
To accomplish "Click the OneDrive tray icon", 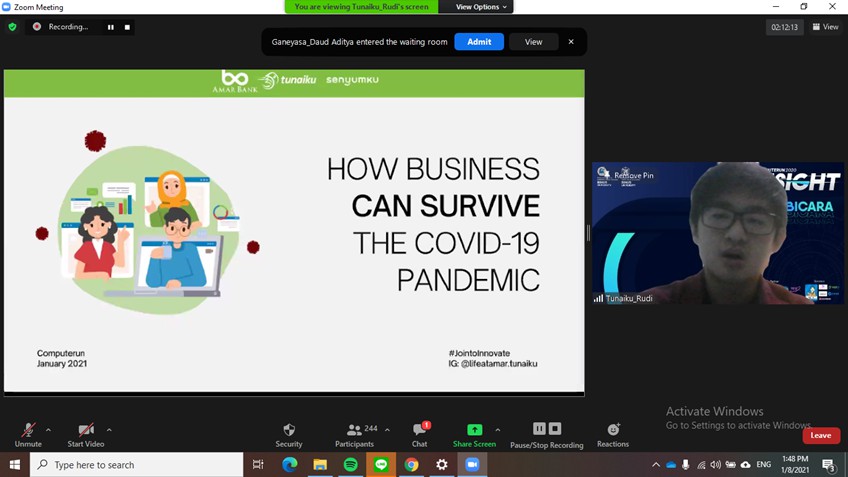I will [x=671, y=465].
